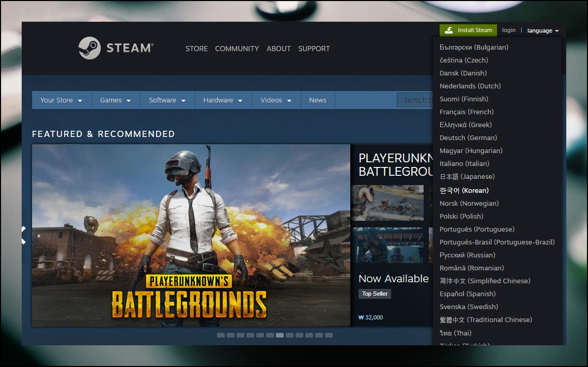Click the Install Steam button
Viewport: 588px width, 367px height.
pyautogui.click(x=468, y=30)
